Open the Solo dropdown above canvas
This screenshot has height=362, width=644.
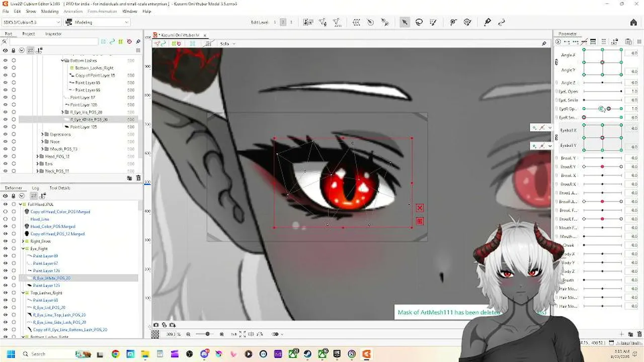228,44
